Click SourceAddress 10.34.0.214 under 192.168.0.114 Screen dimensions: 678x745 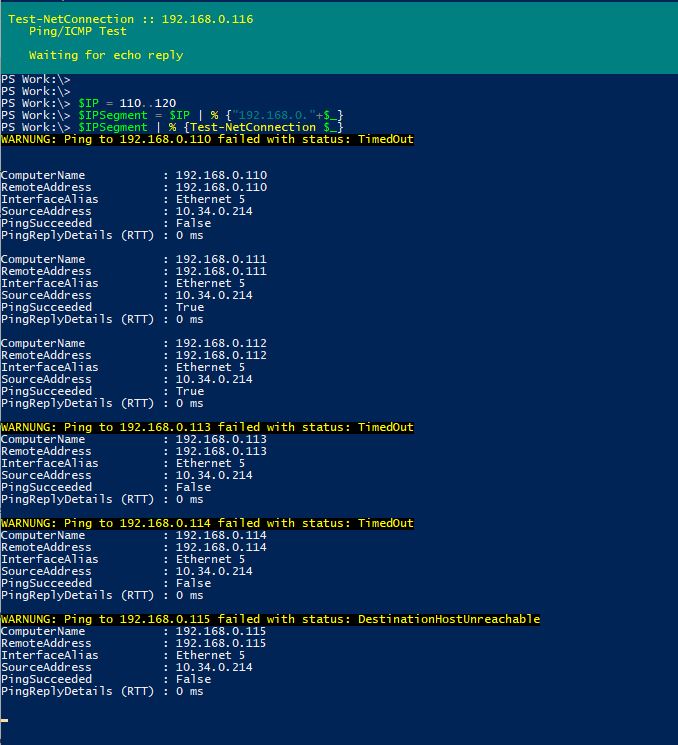click(x=214, y=571)
